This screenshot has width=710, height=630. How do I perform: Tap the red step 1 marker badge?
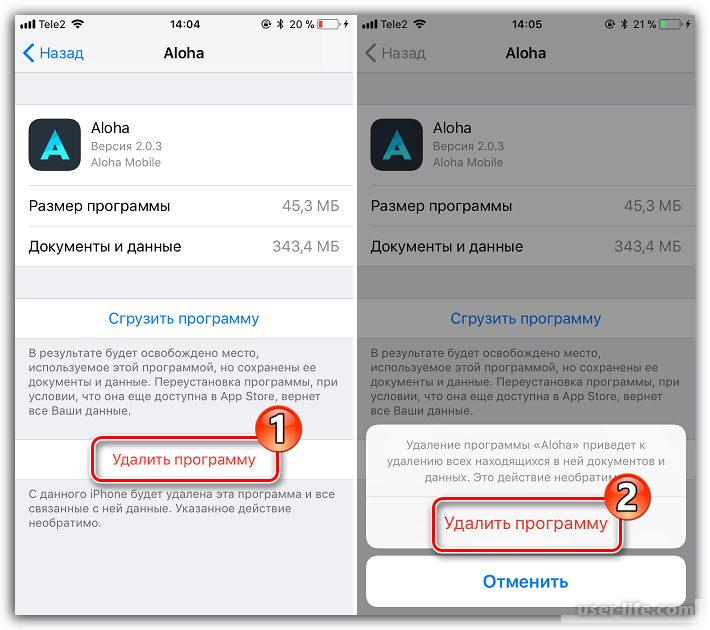click(278, 428)
